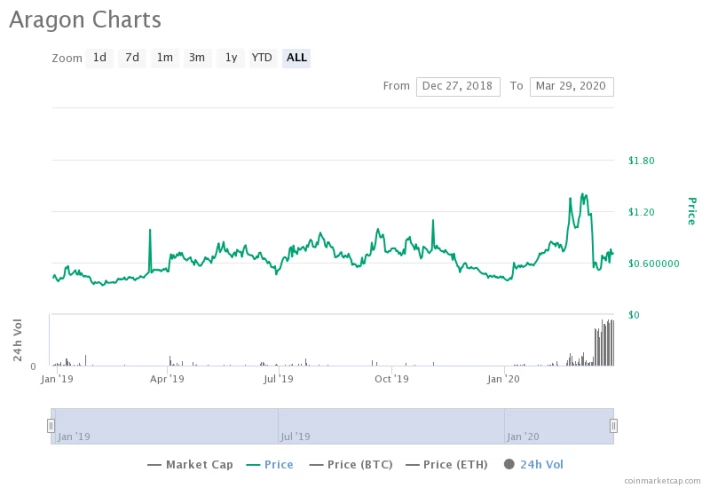Toggle Market Cap series in legend
The width and height of the screenshot is (710, 488).
pos(190,464)
